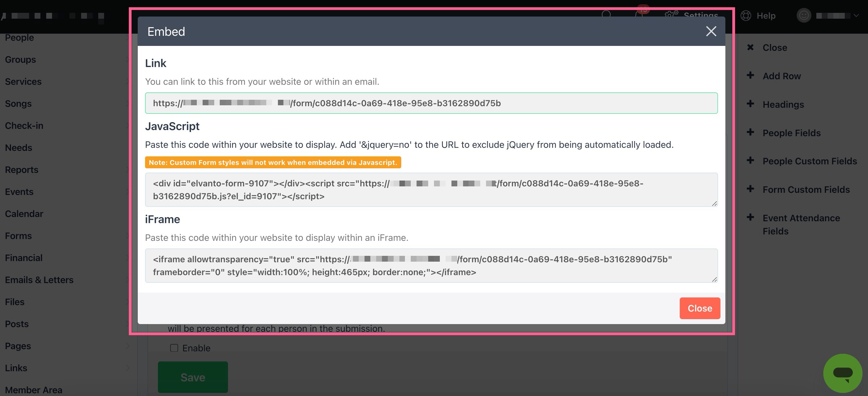Click the red Close button in Embed dialog
The image size is (868, 396).
coord(700,308)
